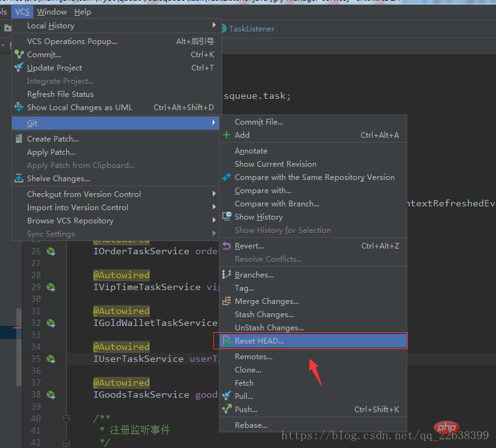This screenshot has height=448, width=496.
Task: Click the Create Patch icon
Action: pos(19,138)
